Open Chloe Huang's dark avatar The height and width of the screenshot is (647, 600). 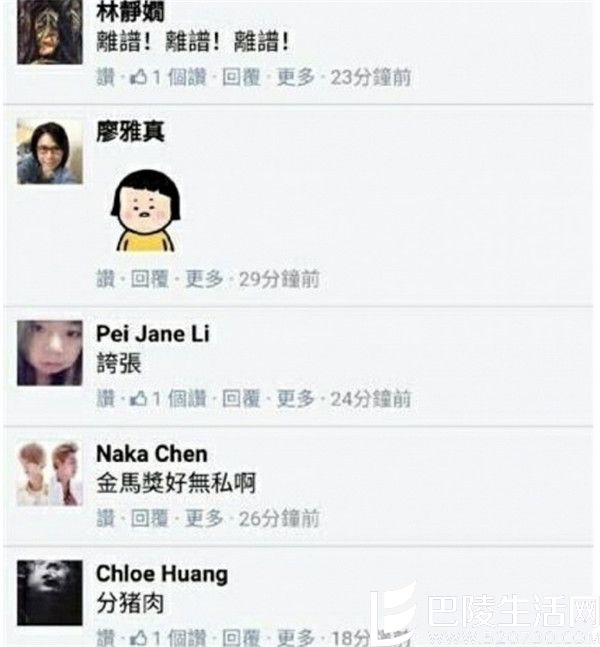[50, 593]
